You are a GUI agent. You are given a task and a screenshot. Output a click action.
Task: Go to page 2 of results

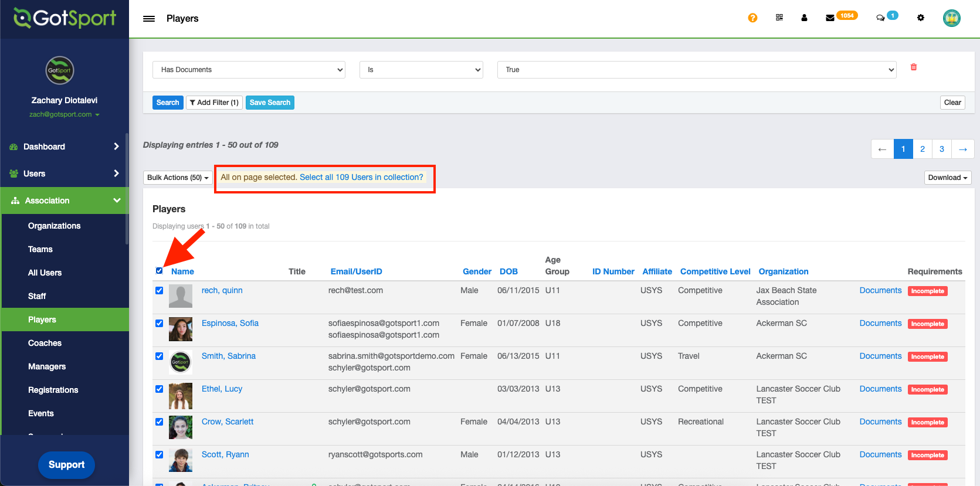tap(923, 149)
